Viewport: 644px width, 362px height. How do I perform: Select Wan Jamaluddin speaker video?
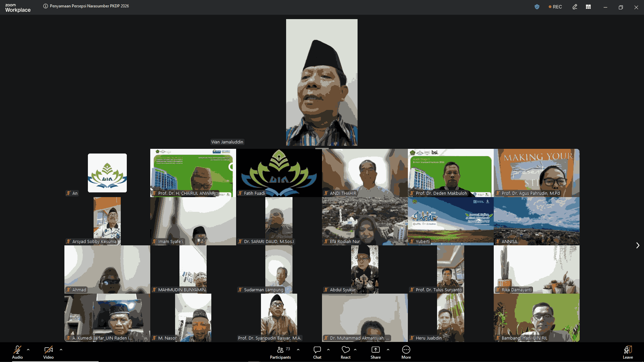[x=322, y=82]
